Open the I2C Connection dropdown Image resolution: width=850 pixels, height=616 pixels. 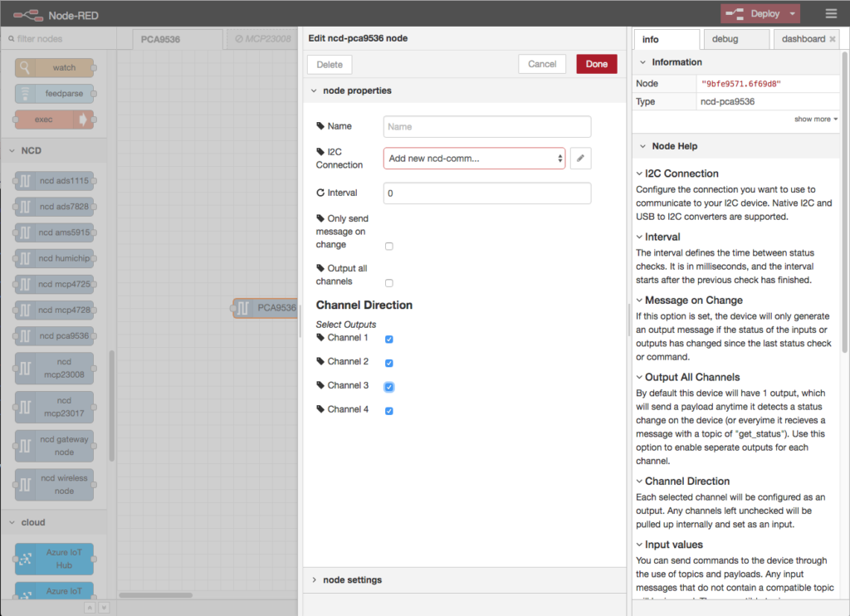coord(474,159)
